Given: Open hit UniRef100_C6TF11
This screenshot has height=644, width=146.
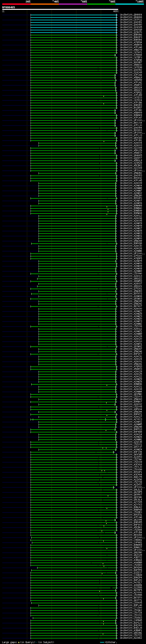Looking at the screenshot, I should coord(131,20).
